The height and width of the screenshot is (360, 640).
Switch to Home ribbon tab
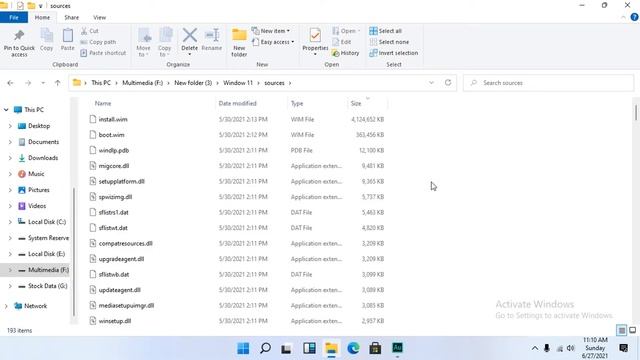42,18
